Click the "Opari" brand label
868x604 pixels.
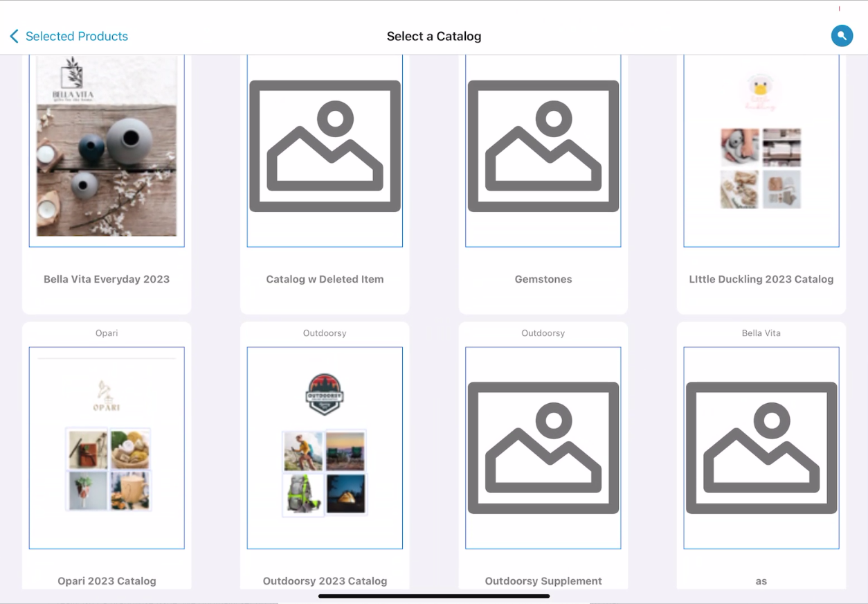tap(107, 333)
